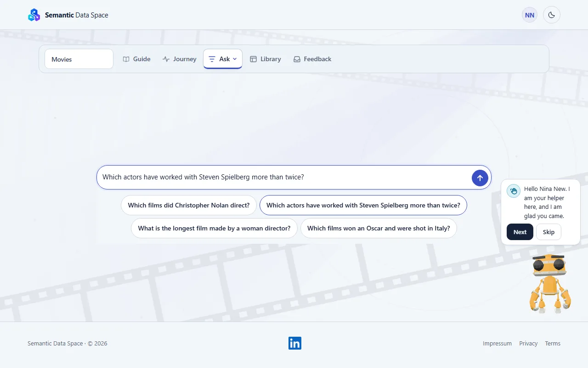Open the Impressum link

click(x=497, y=344)
